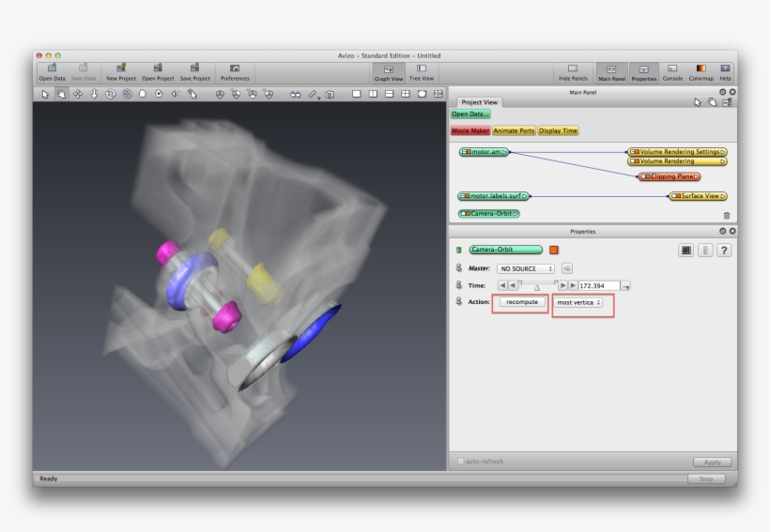Click the Animate Ports button
Viewport: 770px width, 532px height.
(514, 130)
